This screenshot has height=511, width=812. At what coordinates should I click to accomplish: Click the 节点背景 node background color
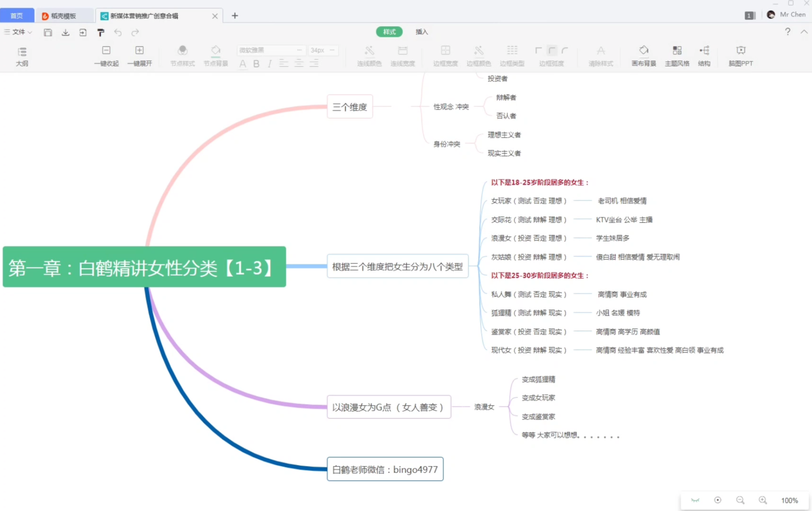215,56
